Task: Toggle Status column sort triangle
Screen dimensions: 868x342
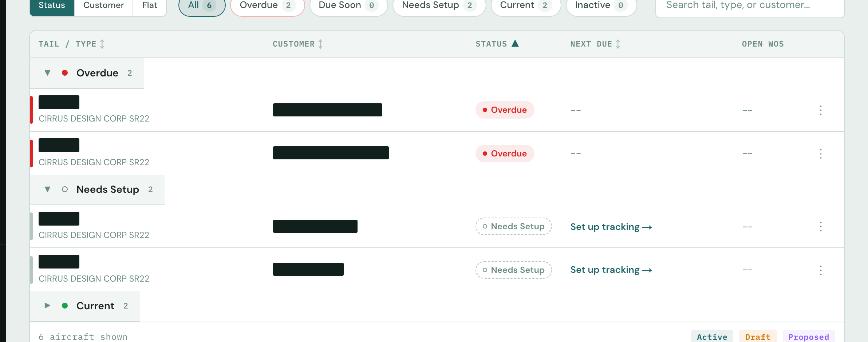Action: (515, 43)
